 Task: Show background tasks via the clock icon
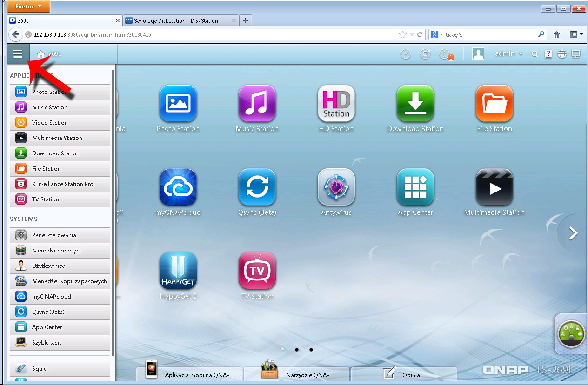click(406, 54)
